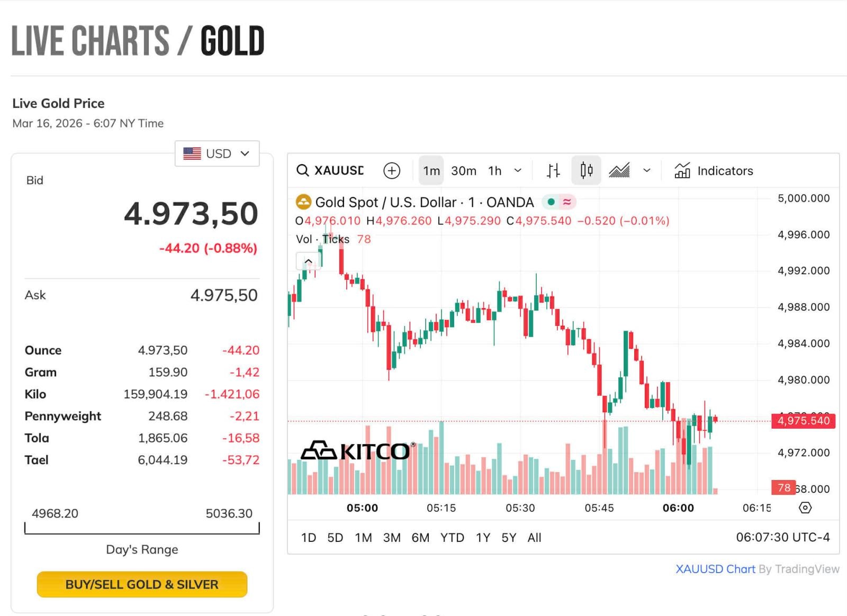
Task: Click the 06:07:30 UTC-4 timezone label
Action: pos(782,538)
